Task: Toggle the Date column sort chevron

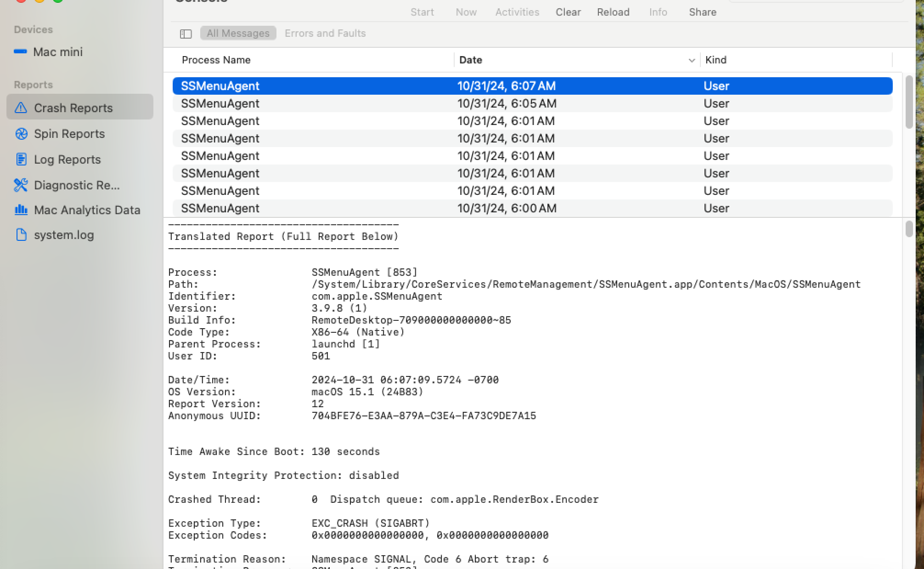Action: pyautogui.click(x=692, y=60)
